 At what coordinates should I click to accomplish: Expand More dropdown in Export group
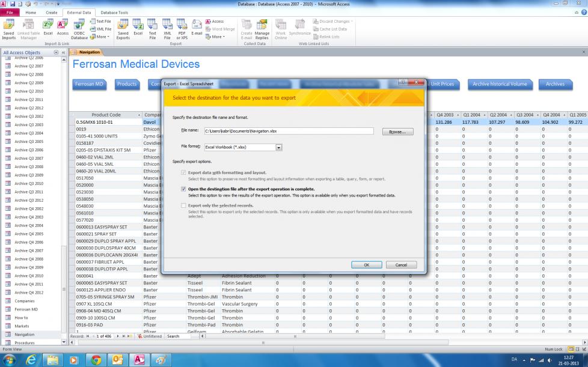(215, 37)
